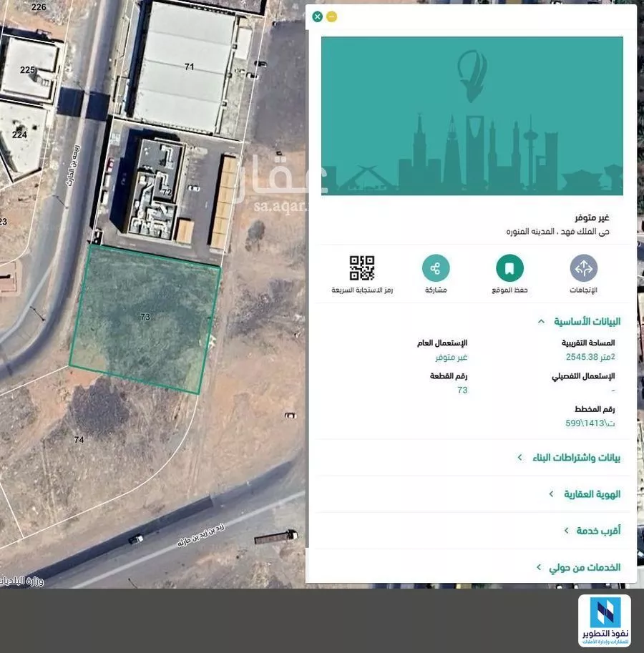Image resolution: width=644 pixels, height=653 pixels.
Task: Click the Directions (الإتجاهات) icon
Action: tap(583, 269)
